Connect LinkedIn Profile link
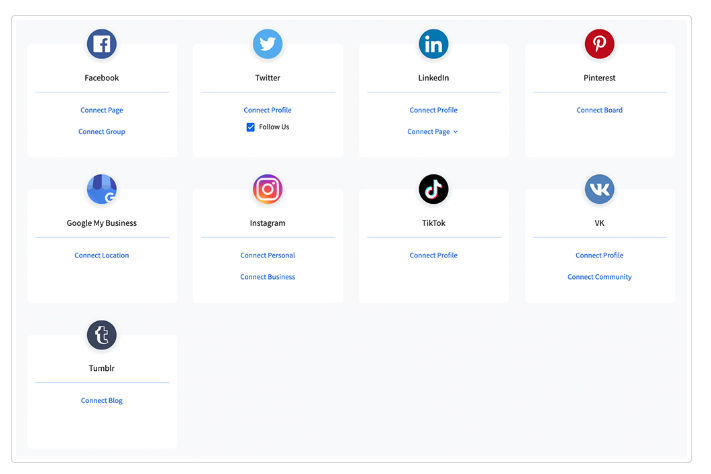The height and width of the screenshot is (474, 711). [433, 110]
